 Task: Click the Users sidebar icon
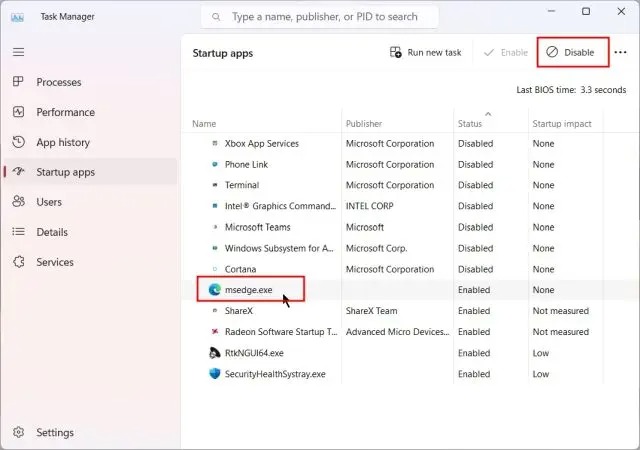pyautogui.click(x=18, y=201)
